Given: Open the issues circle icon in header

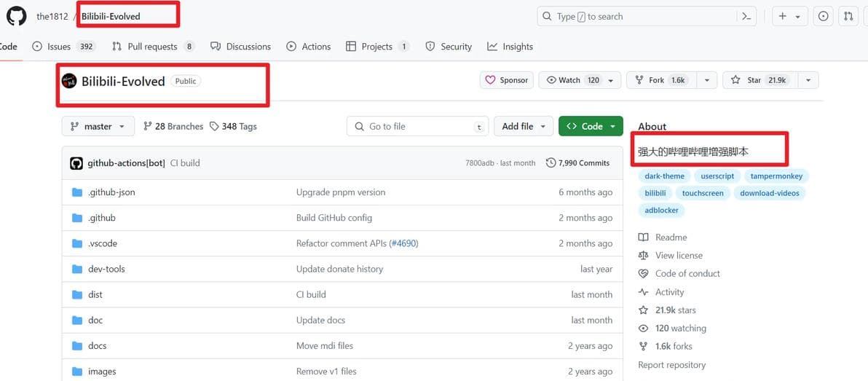Looking at the screenshot, I should (823, 17).
